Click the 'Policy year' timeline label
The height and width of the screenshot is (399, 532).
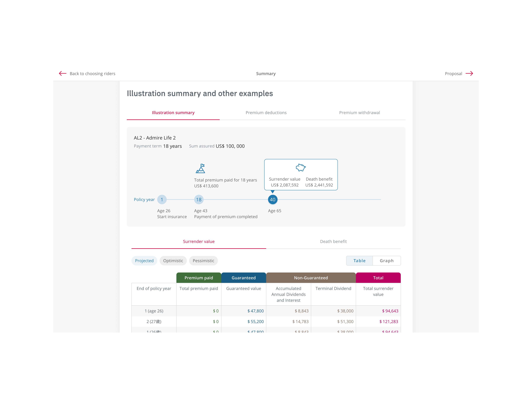(x=144, y=200)
